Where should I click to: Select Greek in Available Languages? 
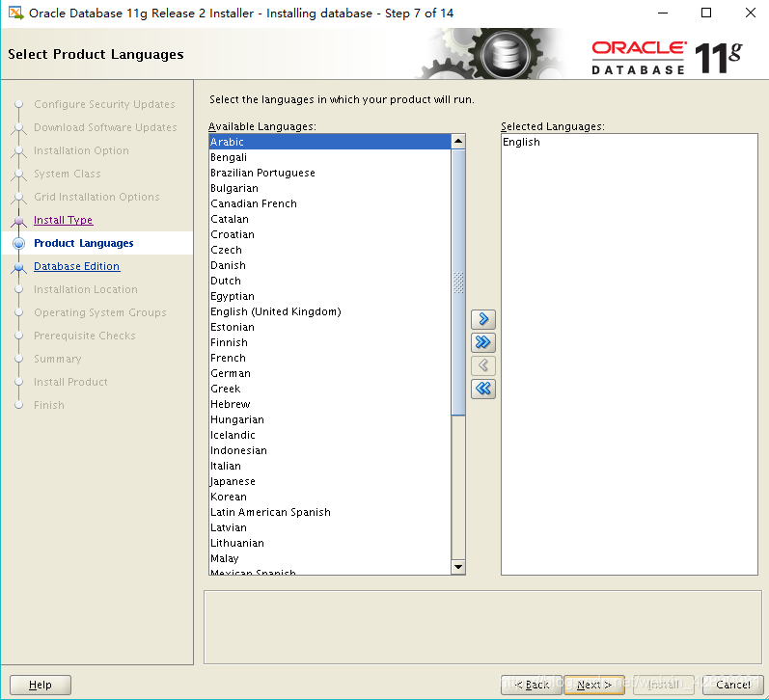tap(330, 389)
